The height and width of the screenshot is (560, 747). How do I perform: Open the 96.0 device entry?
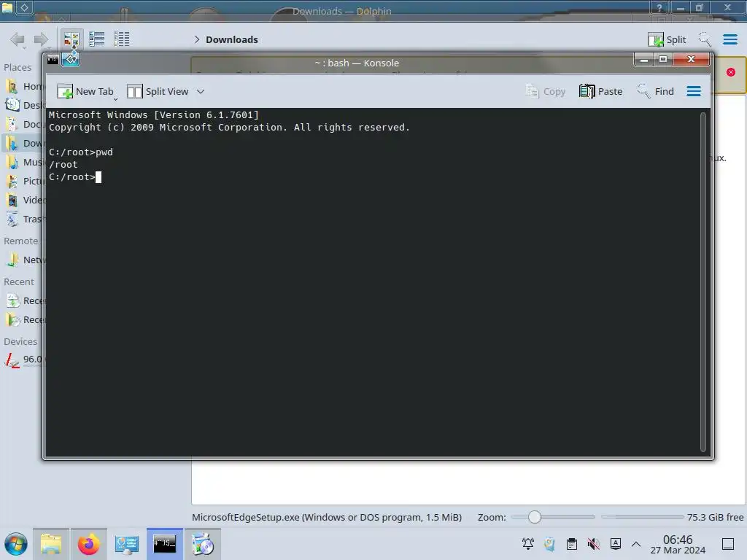click(x=24, y=359)
